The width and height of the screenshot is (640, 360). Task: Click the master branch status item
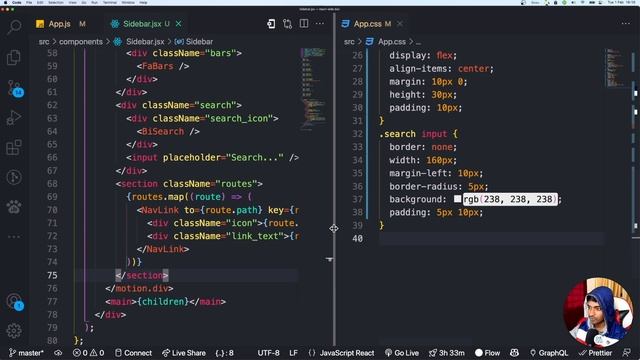pyautogui.click(x=26, y=353)
